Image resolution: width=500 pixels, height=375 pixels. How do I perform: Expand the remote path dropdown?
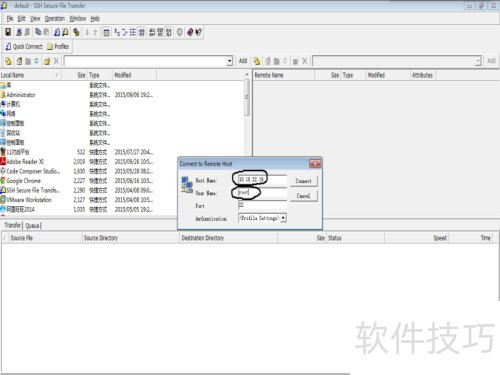(x=478, y=61)
